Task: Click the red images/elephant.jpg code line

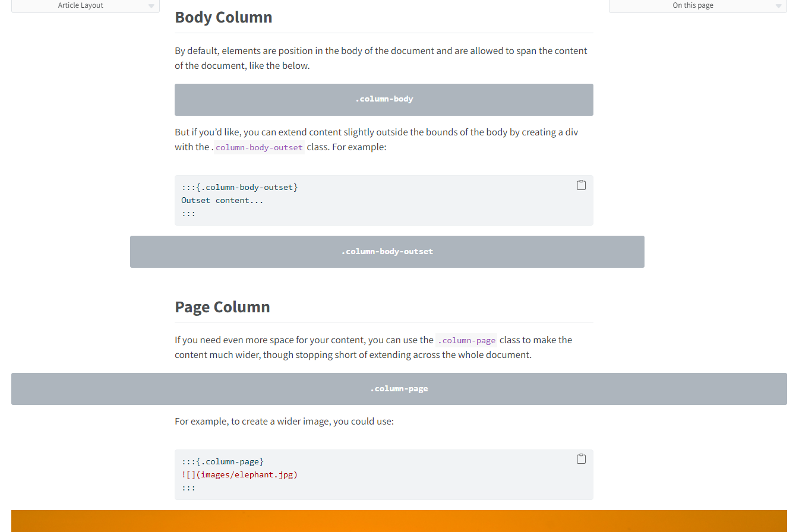Action: tap(239, 475)
